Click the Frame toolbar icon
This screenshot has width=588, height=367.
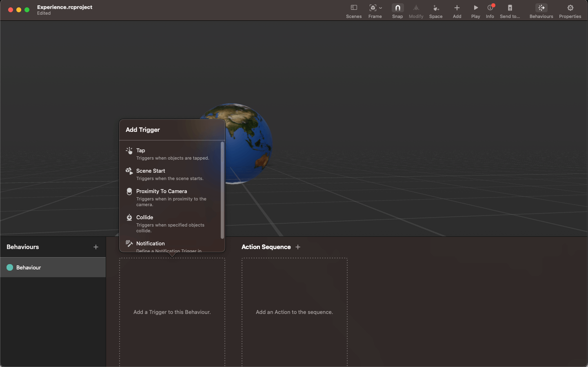coord(373,8)
